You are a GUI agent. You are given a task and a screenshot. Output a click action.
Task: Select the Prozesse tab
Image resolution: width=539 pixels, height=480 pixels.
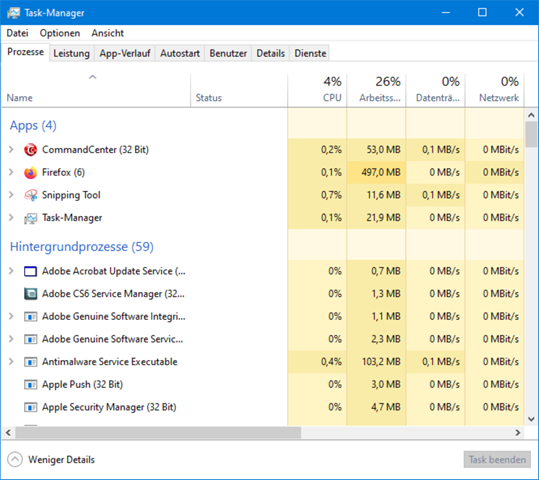(25, 52)
